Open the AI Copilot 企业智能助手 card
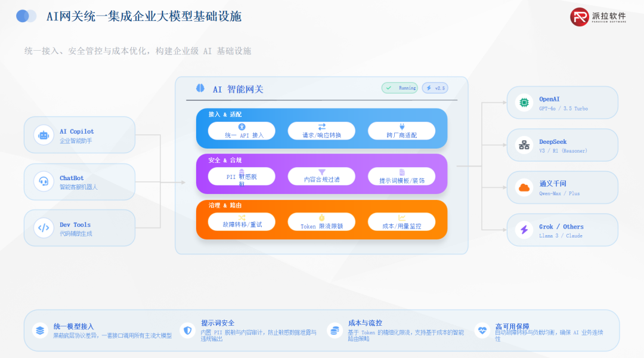 pos(80,135)
